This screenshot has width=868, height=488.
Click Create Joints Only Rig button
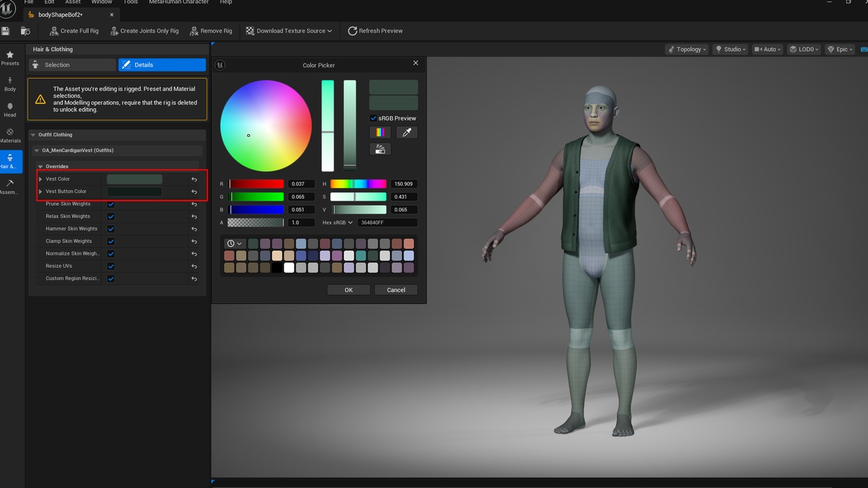click(143, 30)
